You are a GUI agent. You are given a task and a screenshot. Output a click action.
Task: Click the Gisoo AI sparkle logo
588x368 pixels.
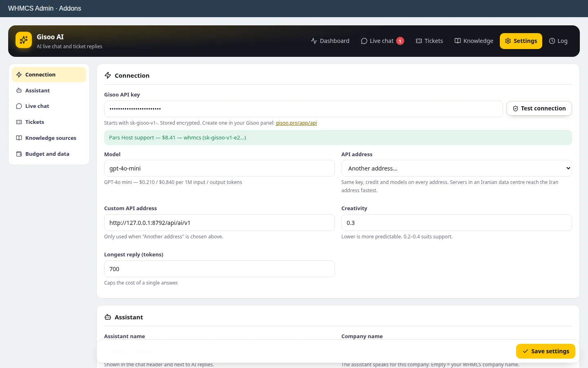[24, 40]
